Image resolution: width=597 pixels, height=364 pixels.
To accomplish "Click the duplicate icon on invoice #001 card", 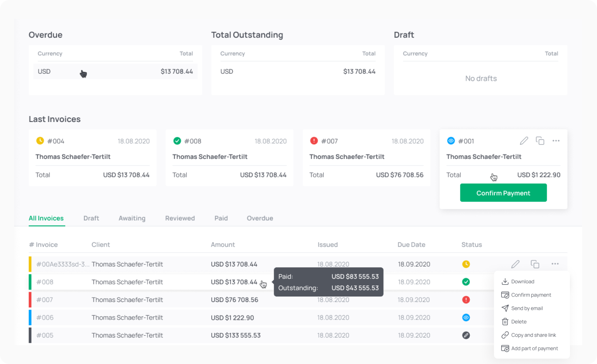I will click(x=540, y=140).
